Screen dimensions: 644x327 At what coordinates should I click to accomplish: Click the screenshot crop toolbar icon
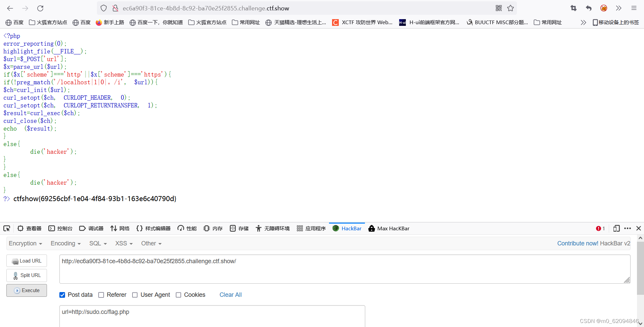(574, 8)
